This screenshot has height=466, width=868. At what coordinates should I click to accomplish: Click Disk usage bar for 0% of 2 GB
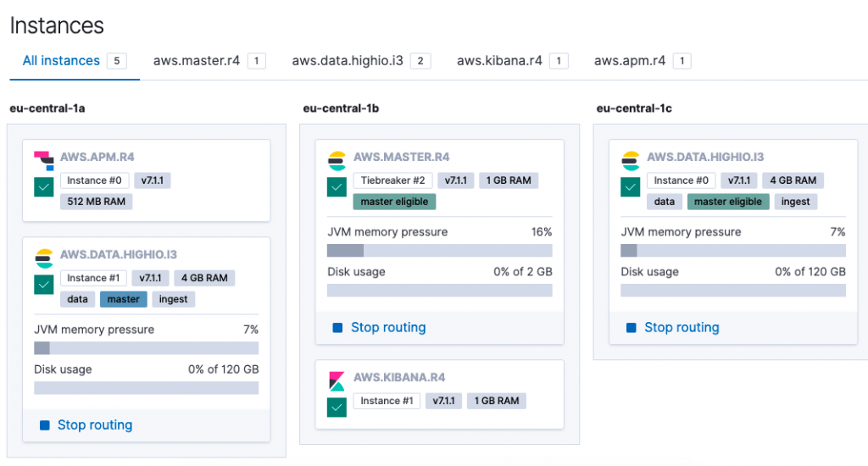[x=440, y=291]
